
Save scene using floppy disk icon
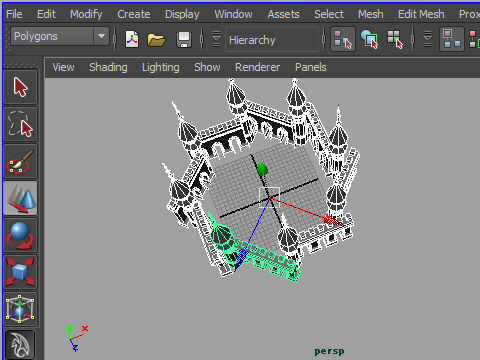click(184, 40)
